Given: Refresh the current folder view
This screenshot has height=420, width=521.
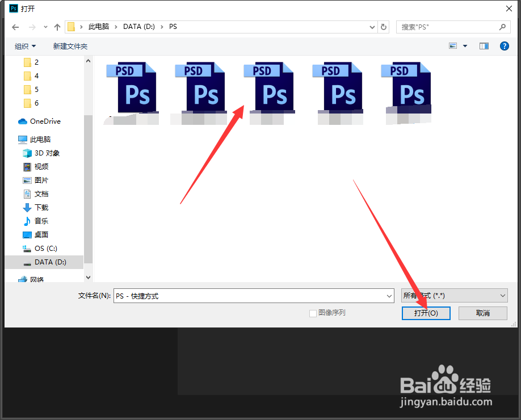Looking at the screenshot, I should pyautogui.click(x=384, y=27).
